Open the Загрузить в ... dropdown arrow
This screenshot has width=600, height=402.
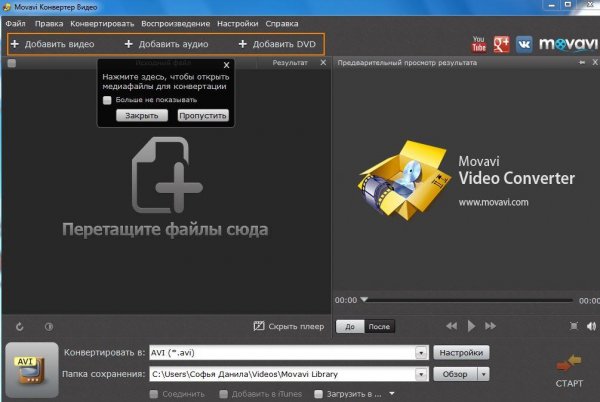[392, 393]
